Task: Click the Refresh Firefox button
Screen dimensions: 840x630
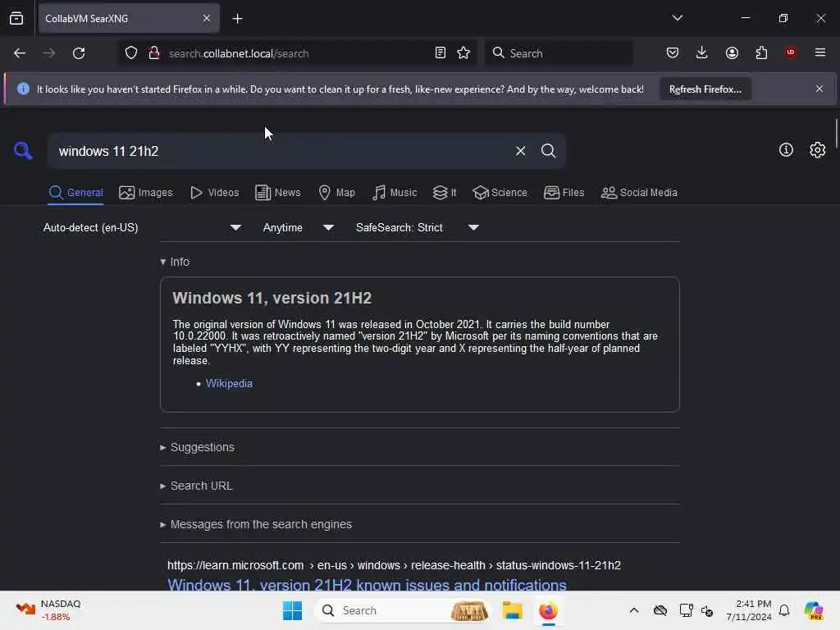Action: pos(705,89)
